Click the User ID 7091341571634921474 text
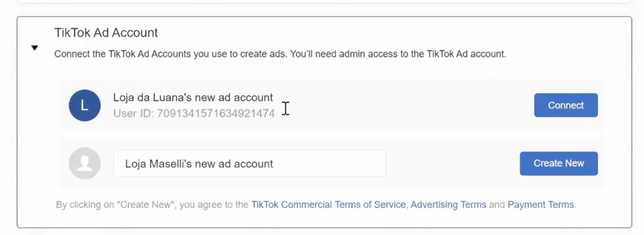The image size is (644, 235). pyautogui.click(x=194, y=113)
